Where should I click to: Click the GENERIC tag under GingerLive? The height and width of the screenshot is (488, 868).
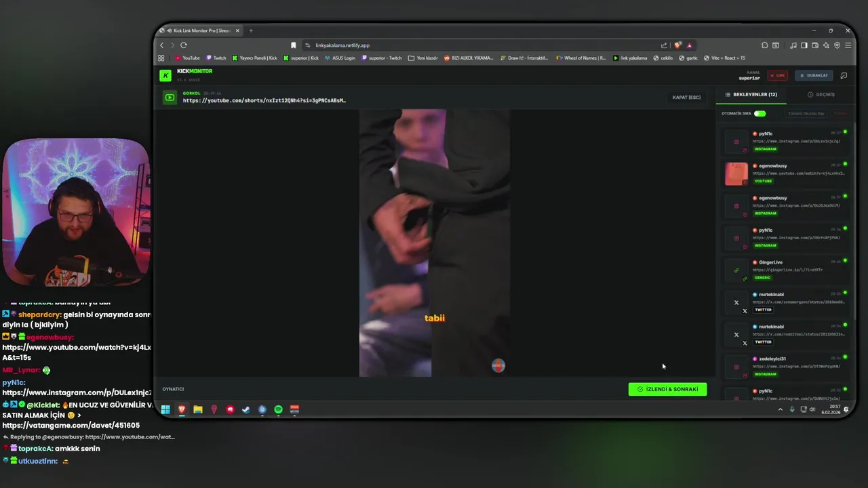pyautogui.click(x=762, y=277)
